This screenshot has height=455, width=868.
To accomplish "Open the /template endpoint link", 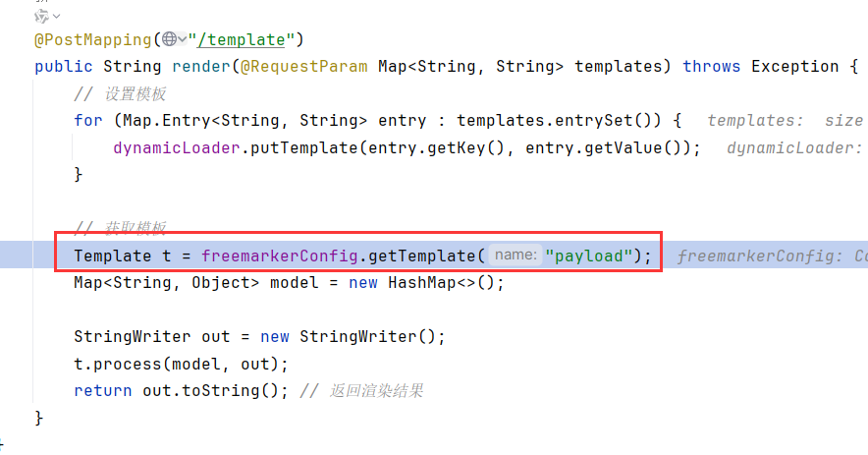I will pos(241,40).
